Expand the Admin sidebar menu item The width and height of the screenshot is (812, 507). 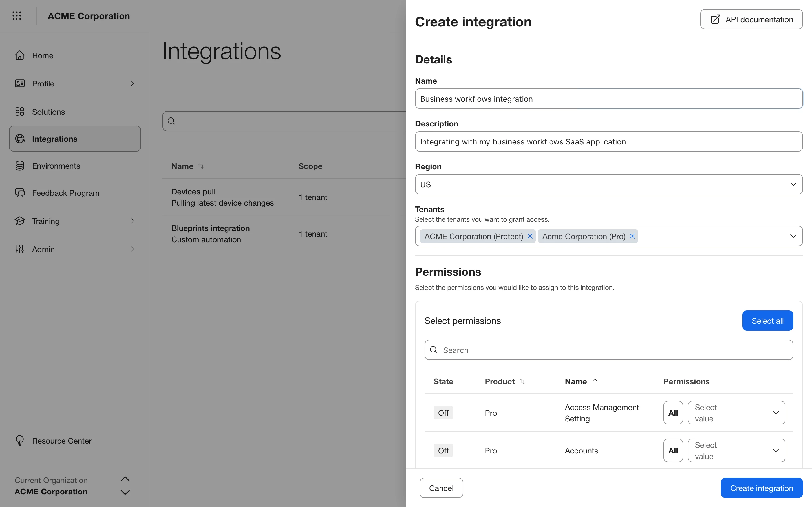click(132, 249)
